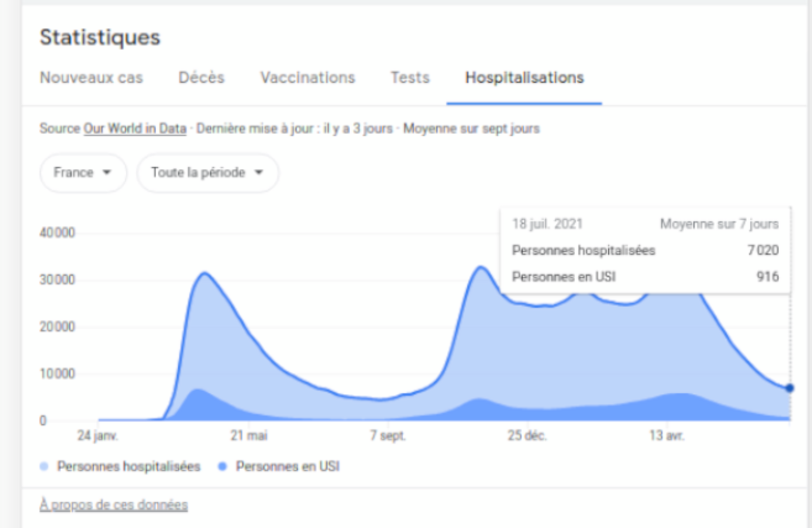The width and height of the screenshot is (812, 528).
Task: Click the Personnes hospitalisées legend label
Action: pyautogui.click(x=128, y=466)
